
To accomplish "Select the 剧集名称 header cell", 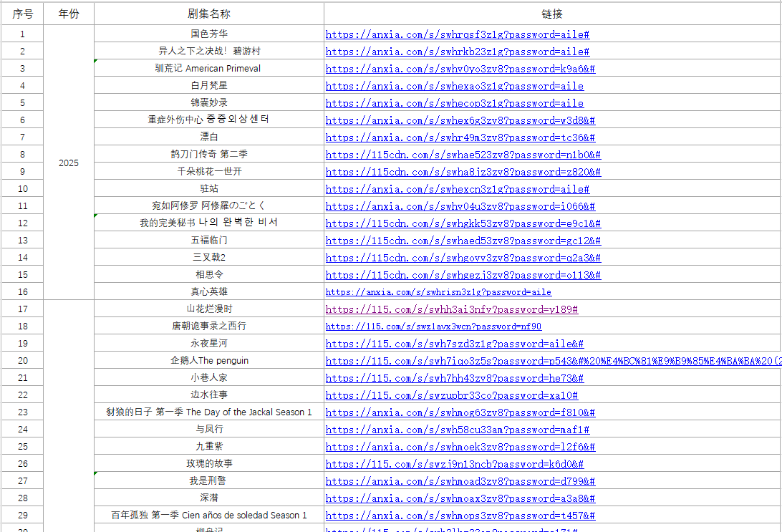I will (x=209, y=14).
